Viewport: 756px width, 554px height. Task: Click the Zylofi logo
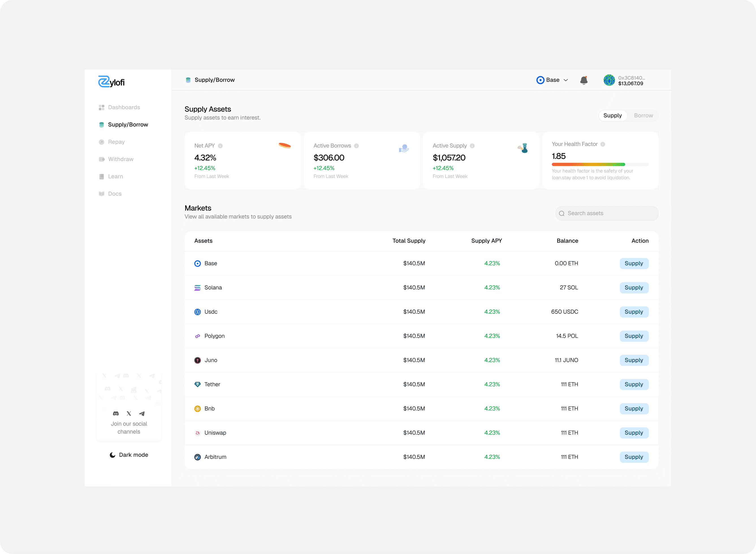coord(111,81)
